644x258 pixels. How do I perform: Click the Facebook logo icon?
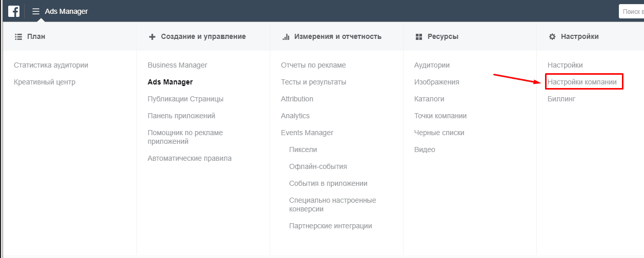click(14, 11)
